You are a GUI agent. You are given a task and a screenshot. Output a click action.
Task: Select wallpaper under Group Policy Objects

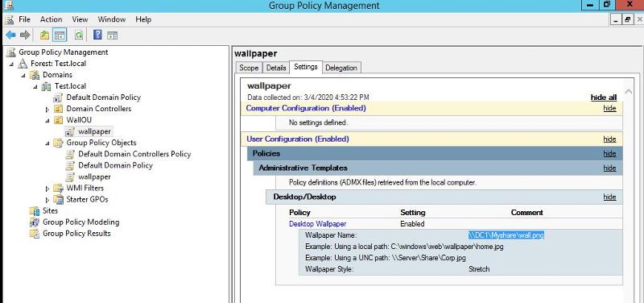tap(94, 176)
